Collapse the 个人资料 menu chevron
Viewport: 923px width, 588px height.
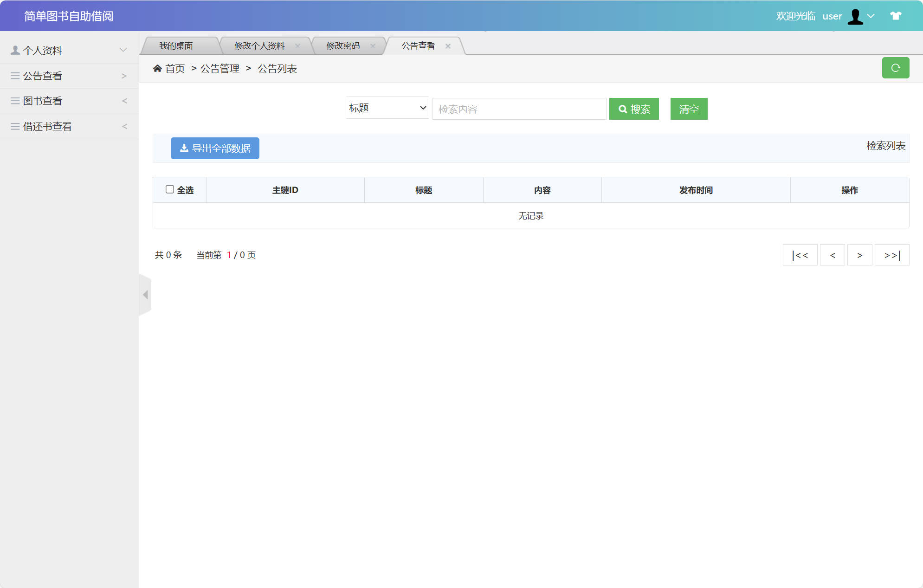click(x=123, y=50)
